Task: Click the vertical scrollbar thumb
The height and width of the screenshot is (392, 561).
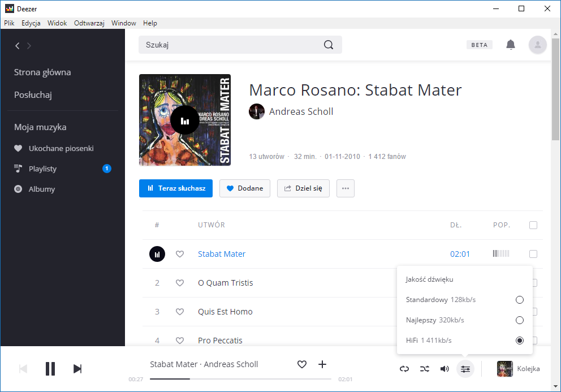Action: [x=555, y=89]
